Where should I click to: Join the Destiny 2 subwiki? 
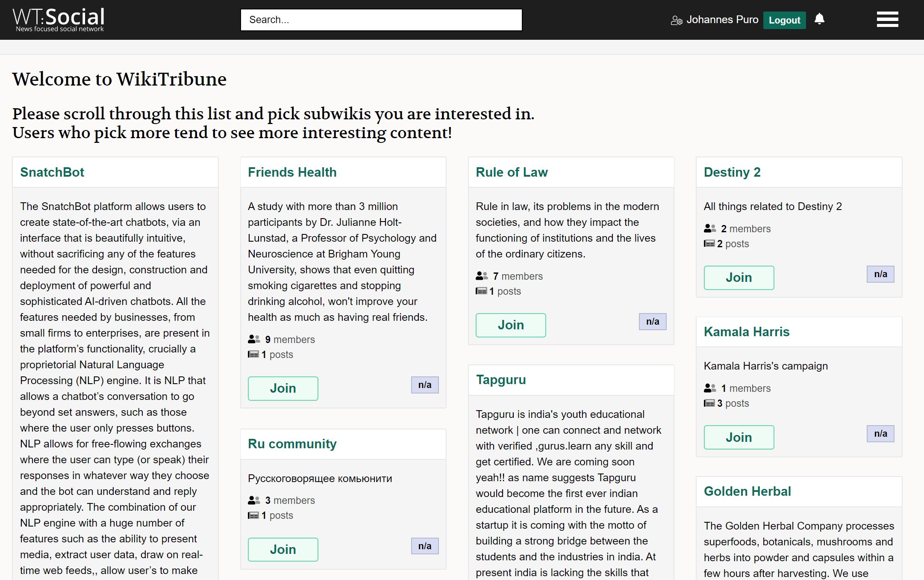[739, 277]
